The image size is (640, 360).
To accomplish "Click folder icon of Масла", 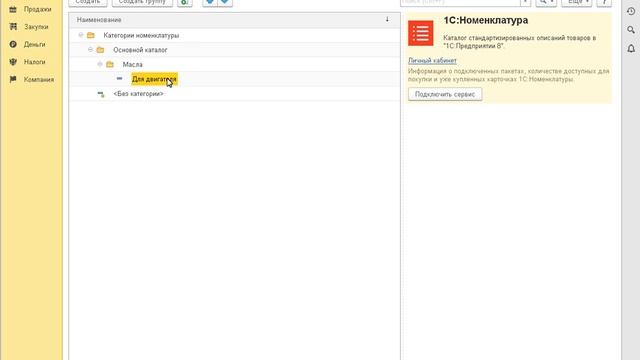I will click(110, 64).
